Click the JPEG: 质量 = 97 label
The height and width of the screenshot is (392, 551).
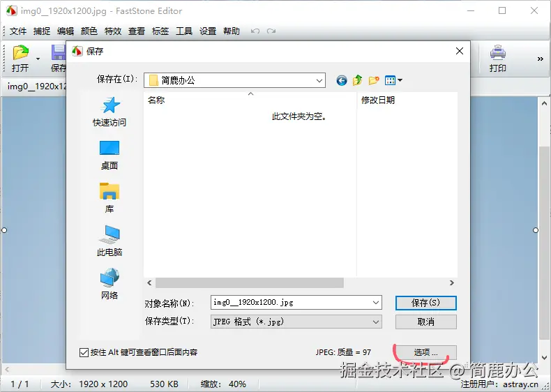pos(343,352)
